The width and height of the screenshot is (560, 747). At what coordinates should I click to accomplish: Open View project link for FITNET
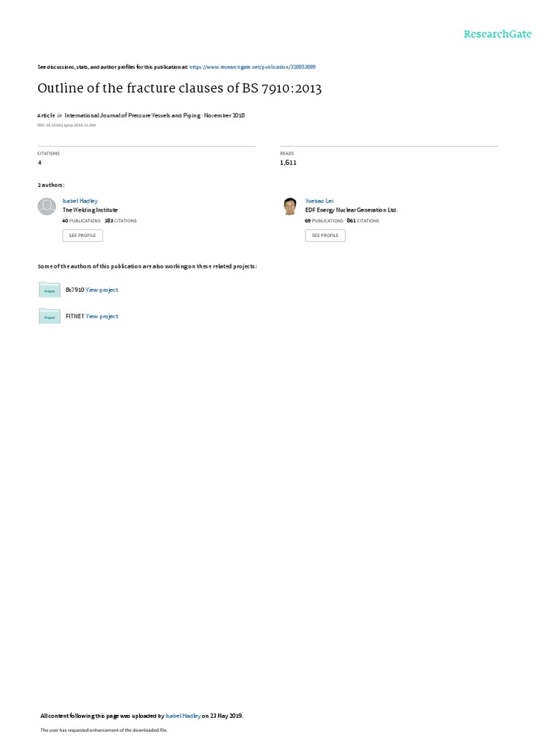(x=101, y=317)
